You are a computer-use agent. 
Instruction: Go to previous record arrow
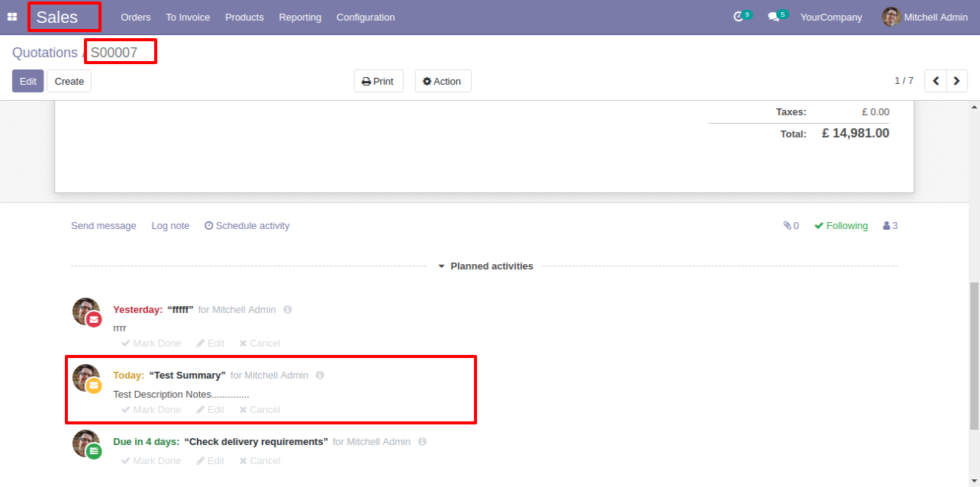(x=936, y=81)
